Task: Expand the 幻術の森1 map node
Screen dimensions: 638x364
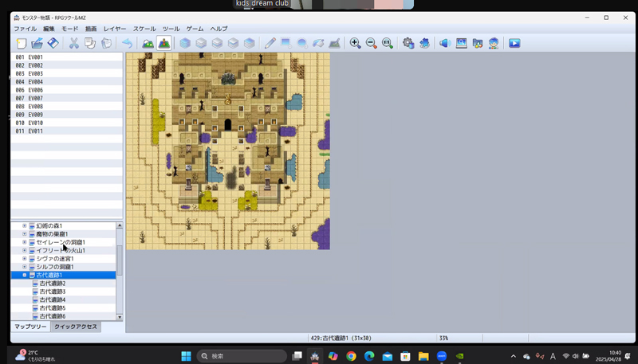Action: click(25, 225)
